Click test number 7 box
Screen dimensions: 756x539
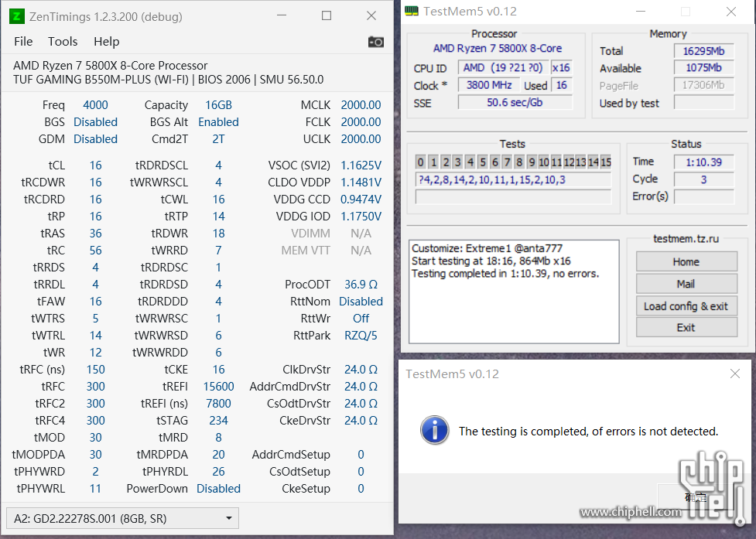pos(507,162)
